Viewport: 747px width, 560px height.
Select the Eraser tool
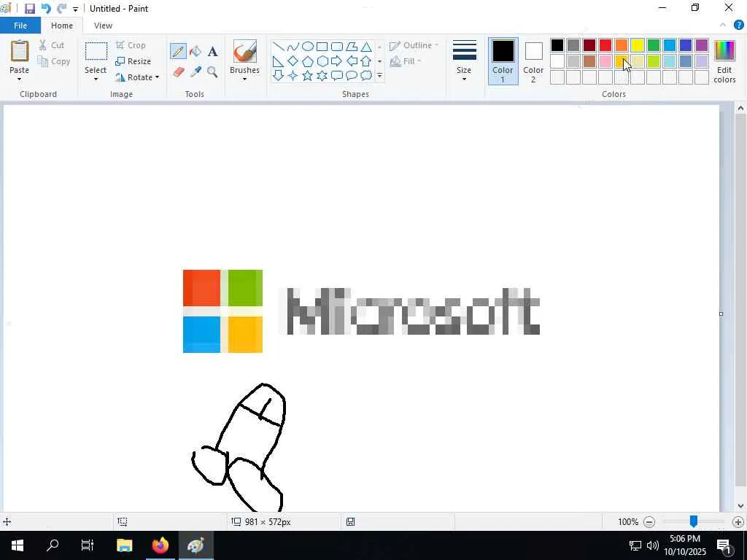pyautogui.click(x=178, y=72)
